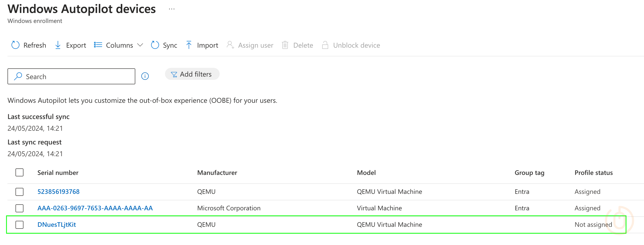
Task: Check the select-all devices checkbox
Action: click(19, 172)
